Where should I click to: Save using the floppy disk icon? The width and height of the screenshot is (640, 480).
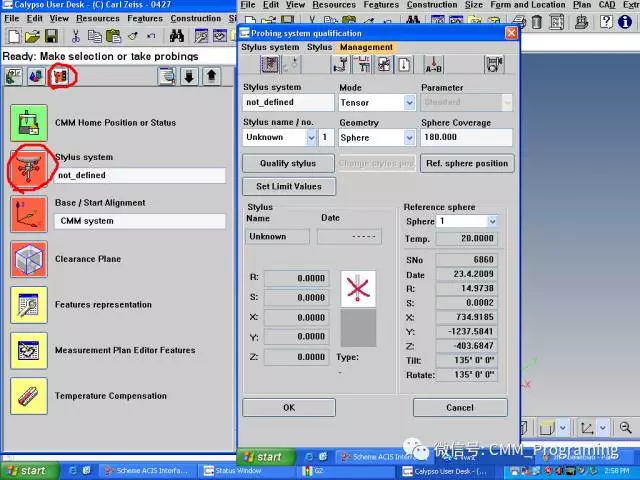tap(51, 36)
